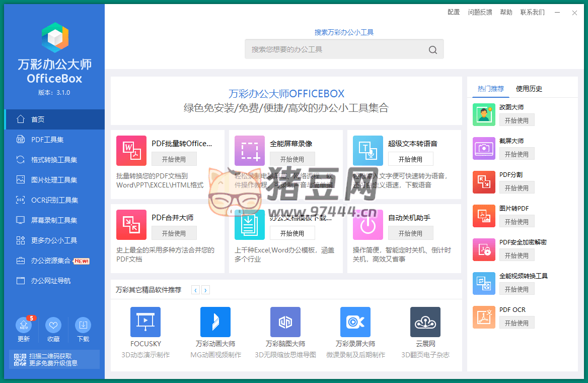
Task: Click 开始使用 under PDF OCR
Action: coord(517,323)
